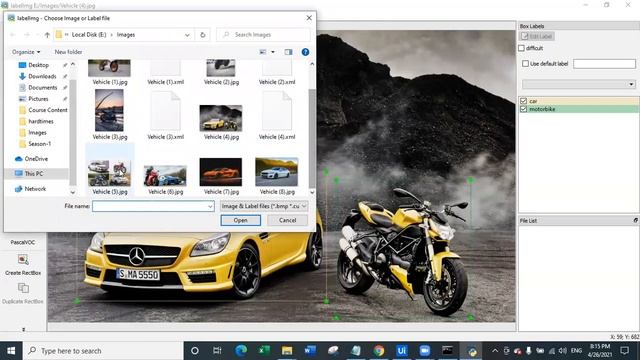
Task: Select Network in navigation pane
Action: point(35,189)
